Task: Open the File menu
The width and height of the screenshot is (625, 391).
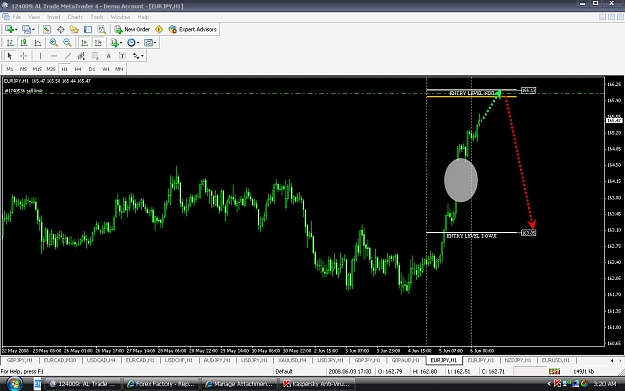Action: point(17,17)
